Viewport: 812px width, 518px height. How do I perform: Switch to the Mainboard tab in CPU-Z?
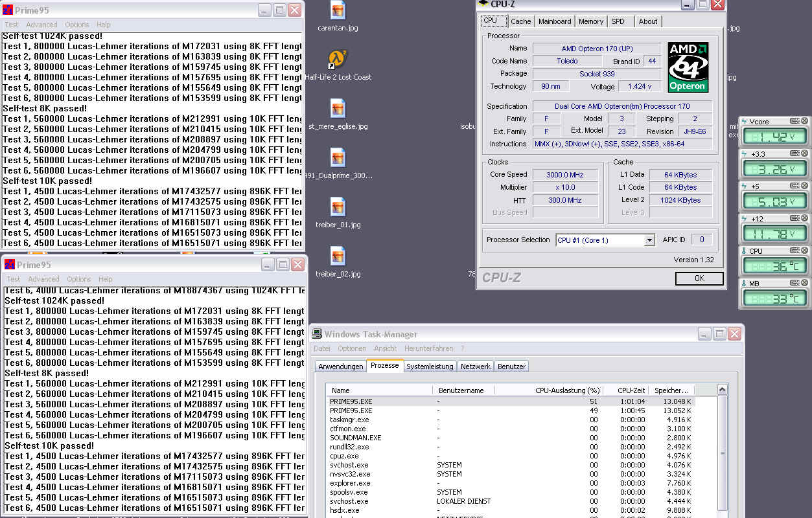click(x=555, y=21)
